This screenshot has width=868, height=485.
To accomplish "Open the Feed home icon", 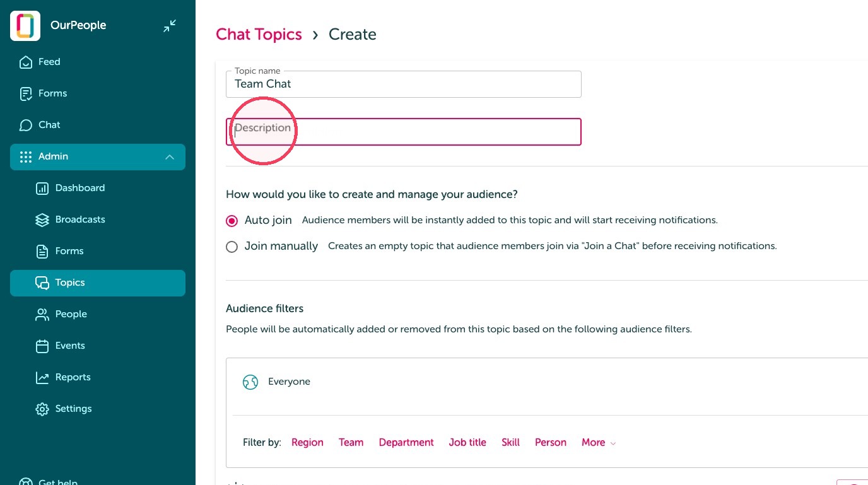I will pos(26,62).
